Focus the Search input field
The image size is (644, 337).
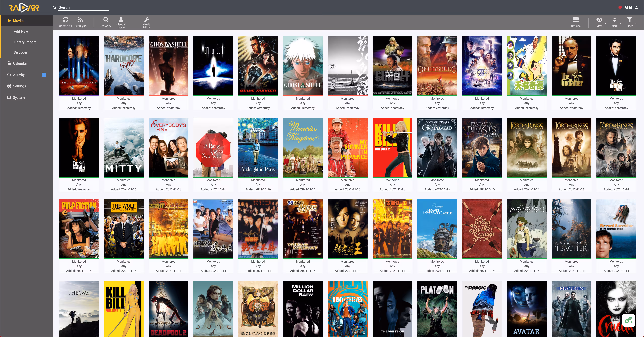tap(83, 8)
